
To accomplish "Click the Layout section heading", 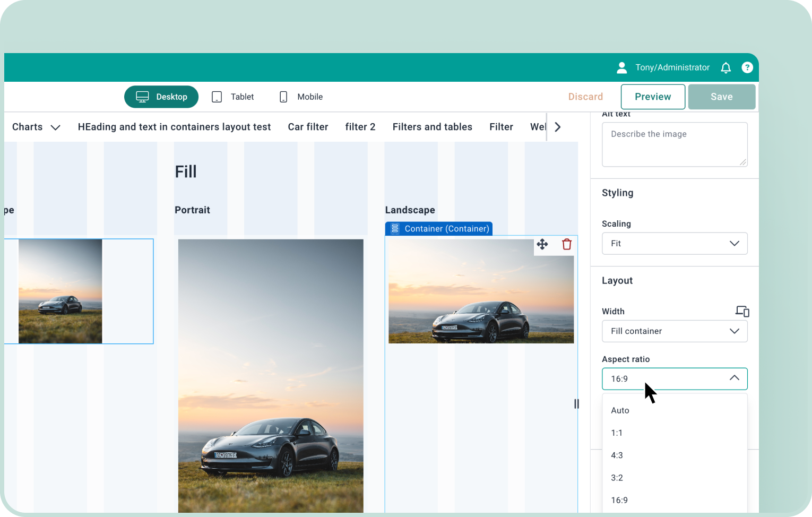I will click(617, 280).
